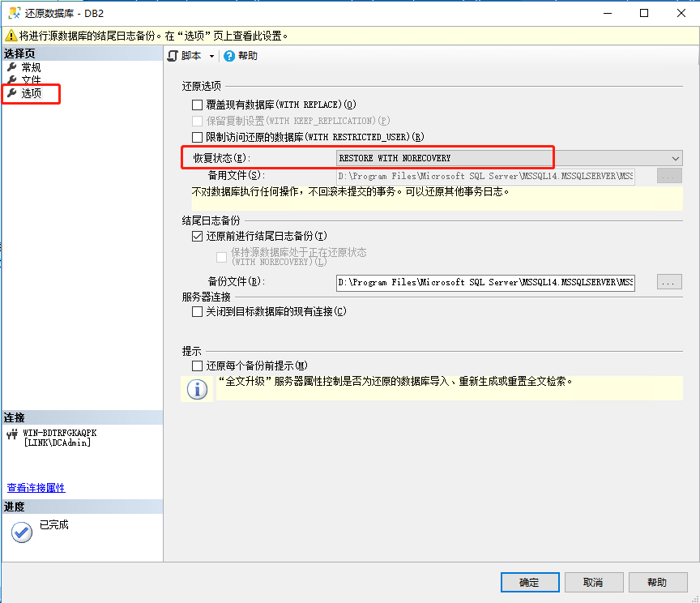Click the tail-log warning message text
Viewport: 700px width, 603px height.
click(x=154, y=36)
